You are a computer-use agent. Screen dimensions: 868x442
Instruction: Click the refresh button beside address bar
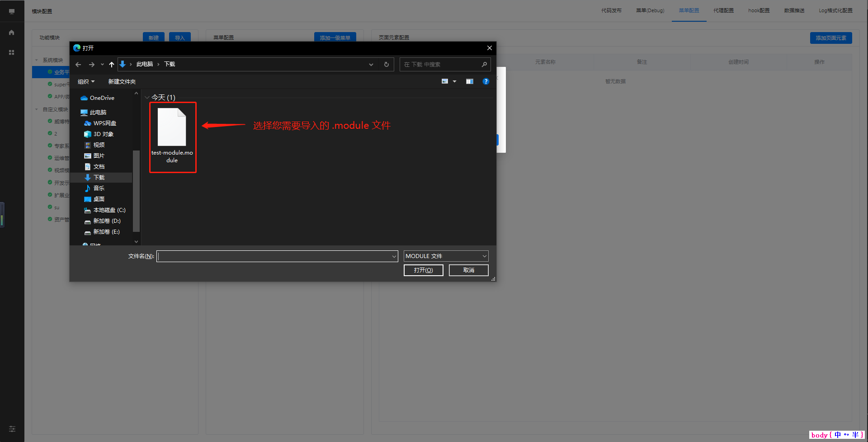coord(387,65)
